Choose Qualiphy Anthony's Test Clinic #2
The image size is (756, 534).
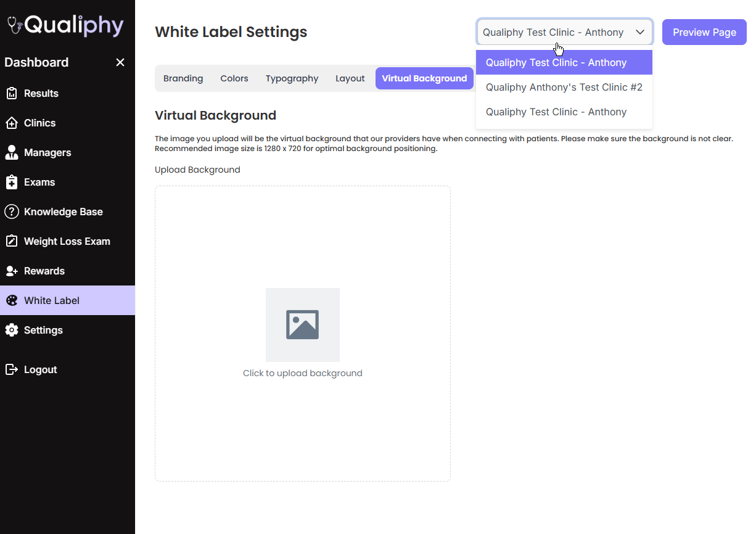tap(564, 87)
